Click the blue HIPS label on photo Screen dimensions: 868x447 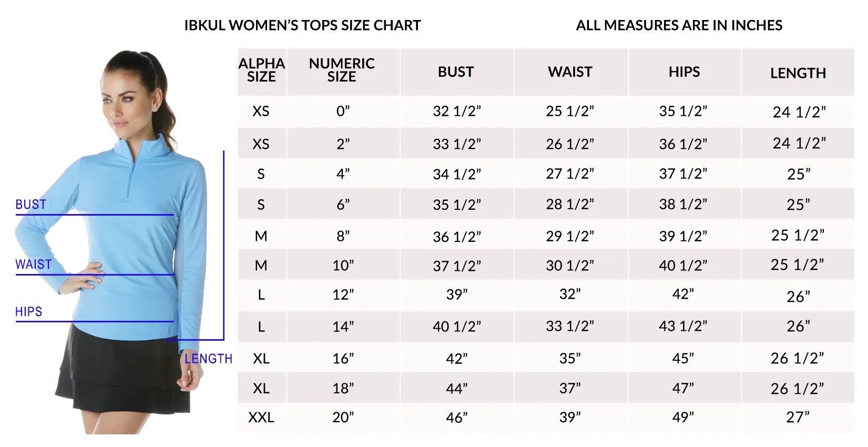pos(29,312)
